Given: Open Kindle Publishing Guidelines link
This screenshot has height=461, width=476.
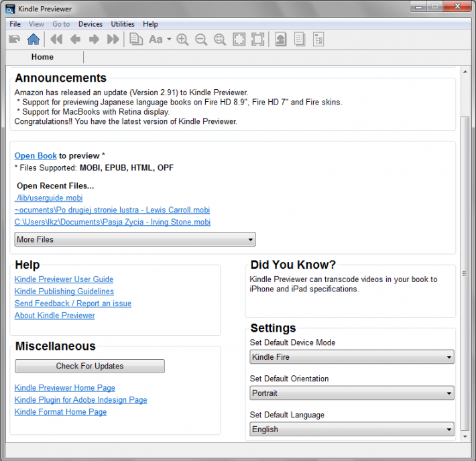Looking at the screenshot, I should coord(64,291).
